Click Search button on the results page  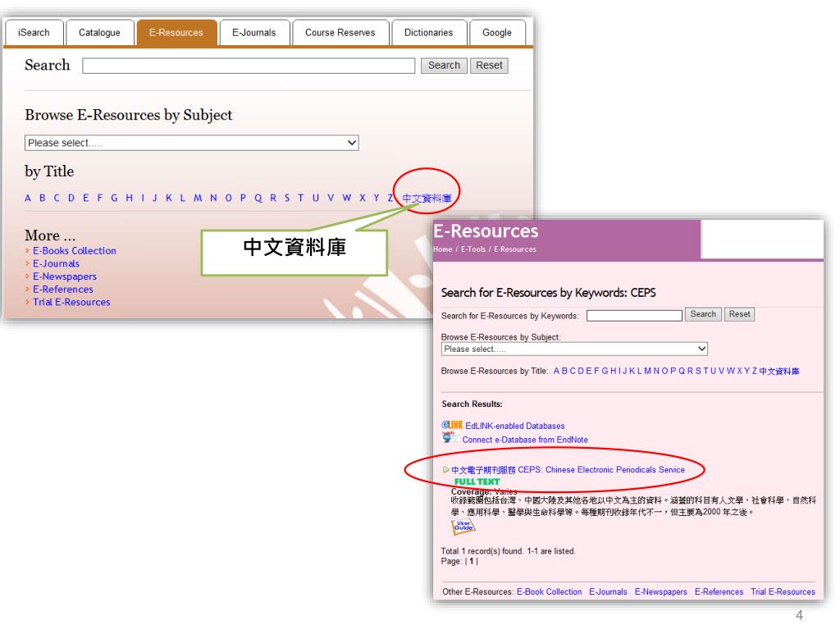coord(703,314)
